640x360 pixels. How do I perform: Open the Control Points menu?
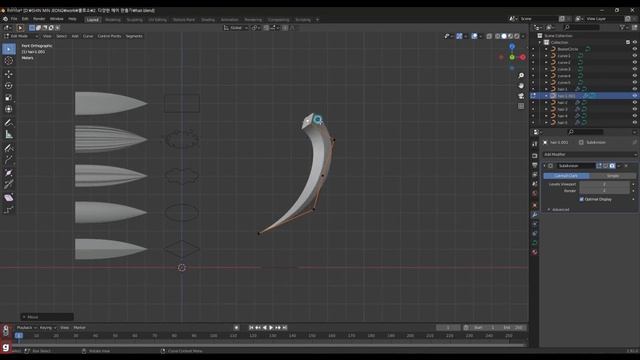109,36
